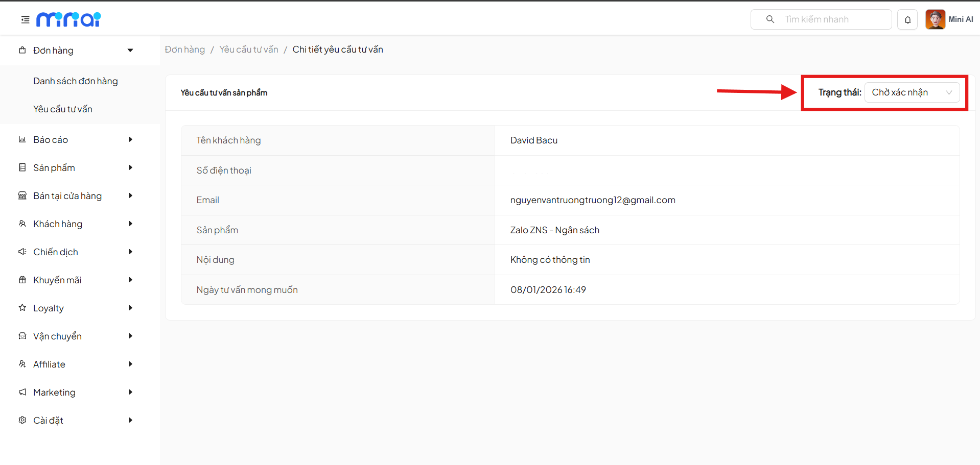The height and width of the screenshot is (465, 980).
Task: Expand the Sản phẩm submenu arrow
Action: click(x=130, y=167)
